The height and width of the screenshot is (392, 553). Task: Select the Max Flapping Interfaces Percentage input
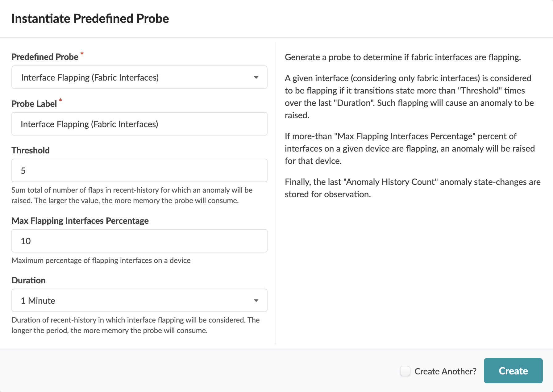pos(139,241)
